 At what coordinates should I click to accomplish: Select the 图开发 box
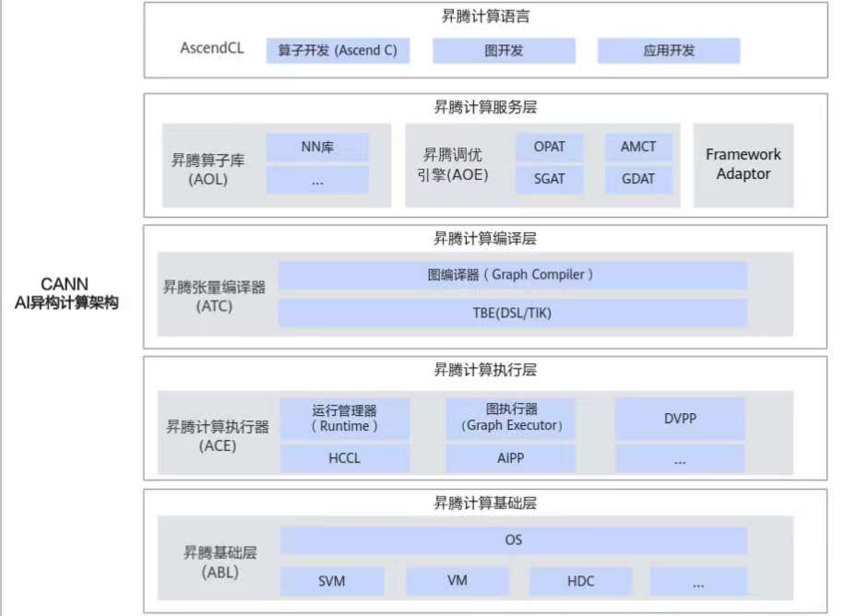pyautogui.click(x=504, y=51)
